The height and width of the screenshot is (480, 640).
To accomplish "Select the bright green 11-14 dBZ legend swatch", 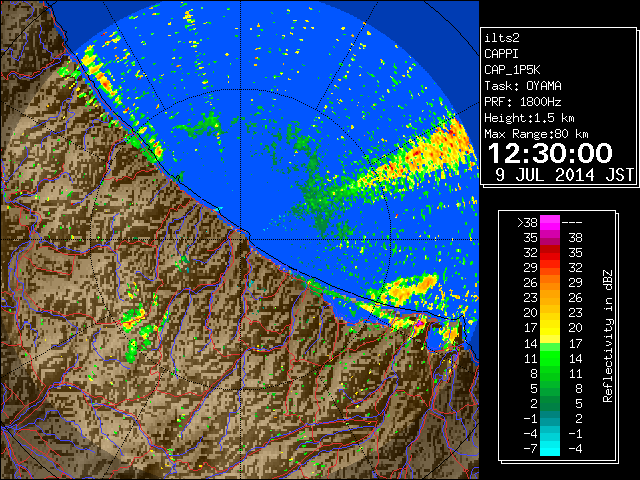I will tap(550, 358).
